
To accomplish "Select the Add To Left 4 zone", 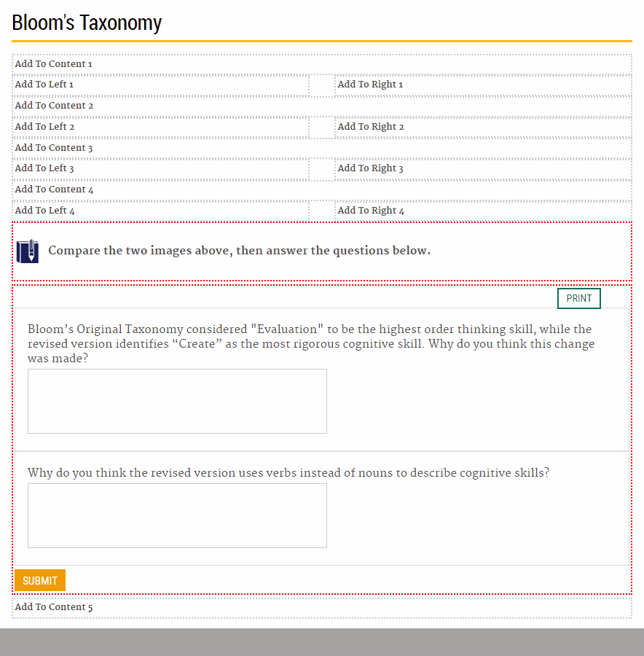I will point(160,211).
